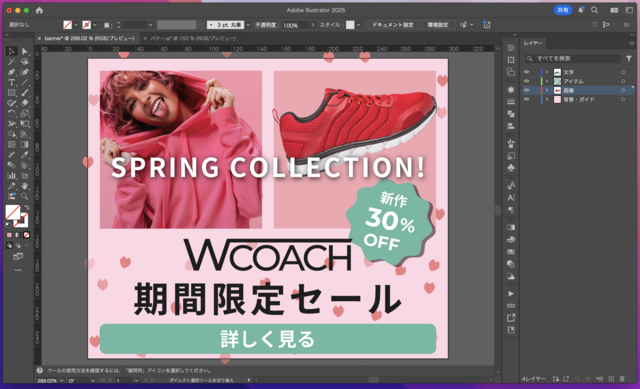Select the Type tool
This screenshot has height=389, width=640.
(x=11, y=82)
